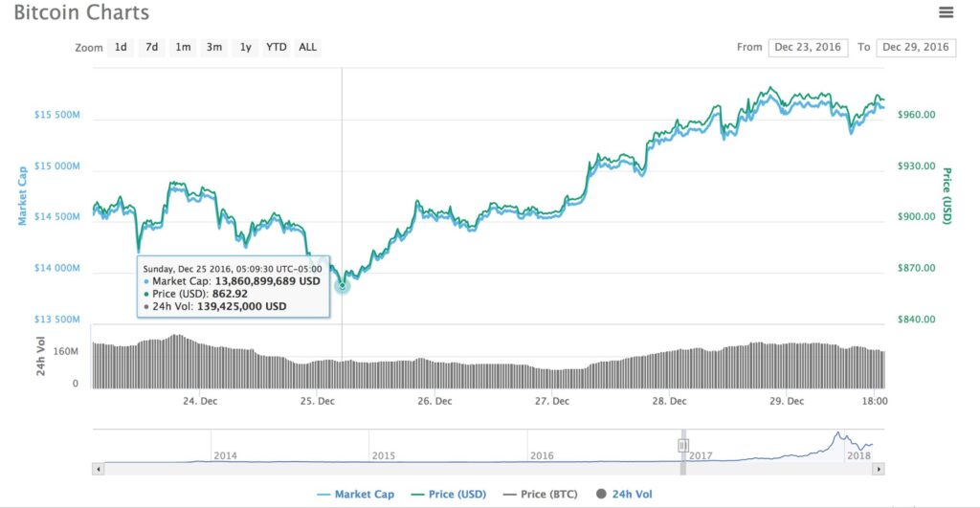Click the navigator scrollbar track near 2015
This screenshot has width=980, height=508.
point(384,469)
